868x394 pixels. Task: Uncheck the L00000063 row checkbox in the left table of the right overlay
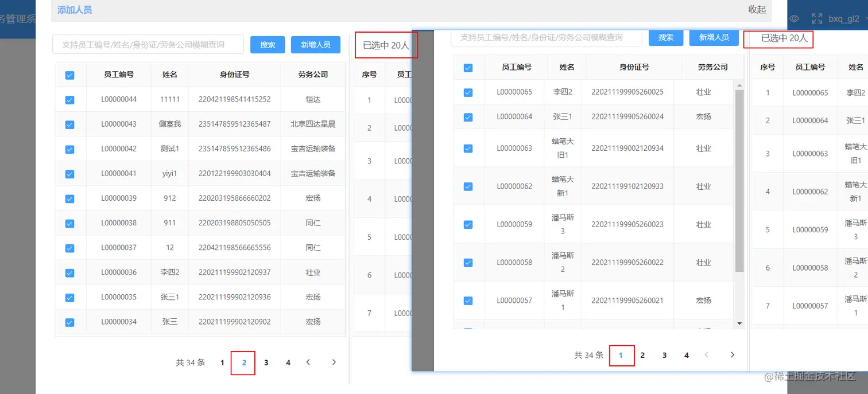click(x=468, y=148)
